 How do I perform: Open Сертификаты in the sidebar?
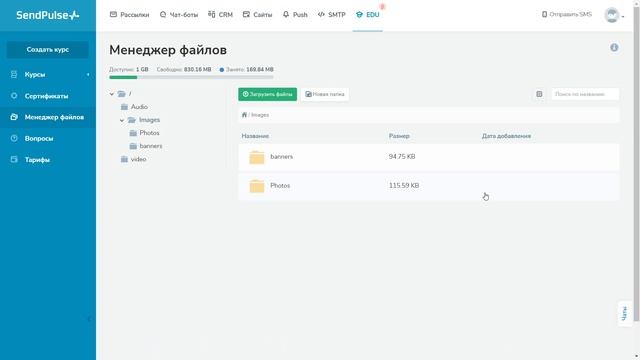(x=47, y=96)
